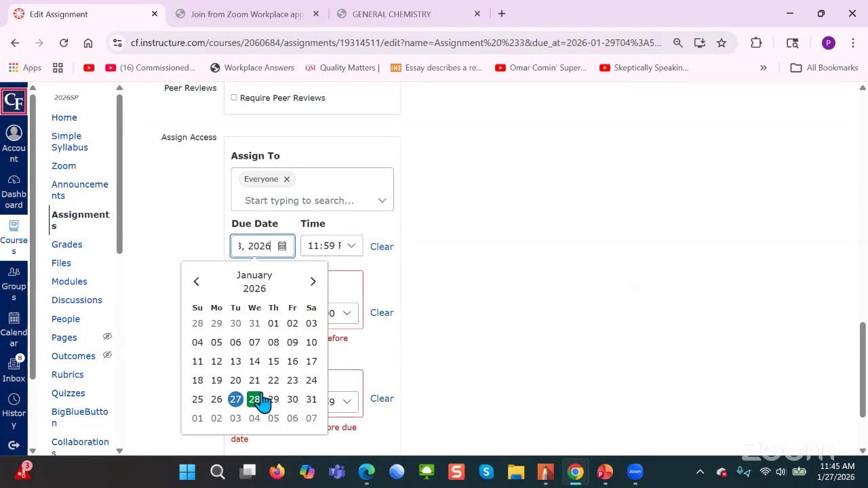Select January 28 in the calendar
868x488 pixels.
pyautogui.click(x=254, y=399)
